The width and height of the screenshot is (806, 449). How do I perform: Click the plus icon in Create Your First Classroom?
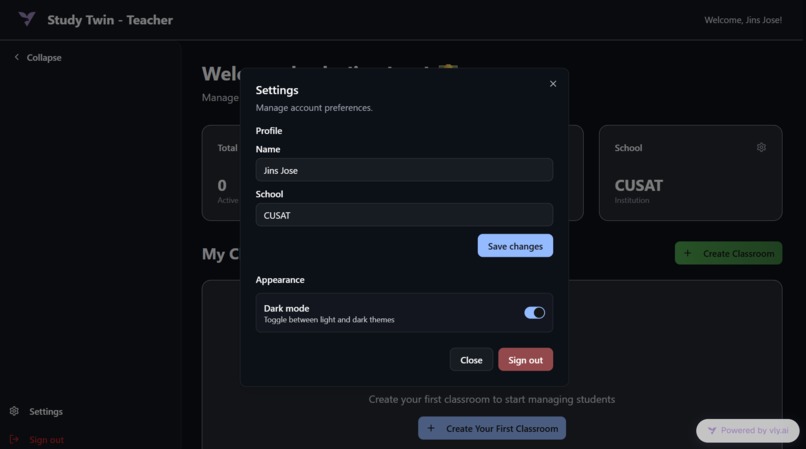(431, 428)
